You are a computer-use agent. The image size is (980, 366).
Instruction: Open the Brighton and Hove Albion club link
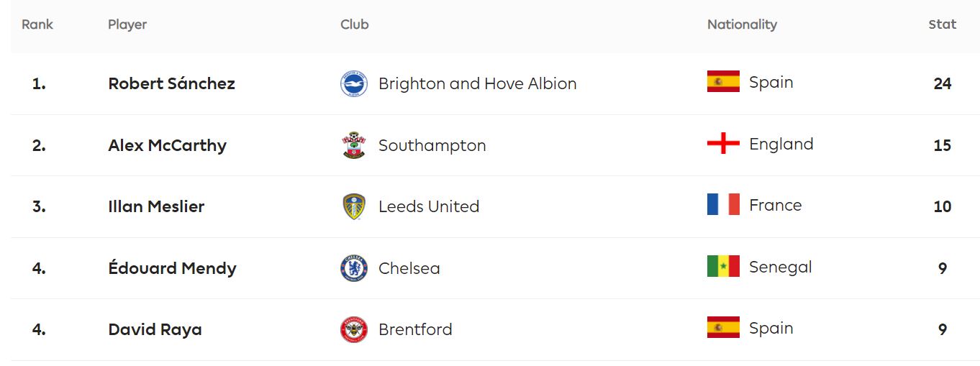click(477, 83)
